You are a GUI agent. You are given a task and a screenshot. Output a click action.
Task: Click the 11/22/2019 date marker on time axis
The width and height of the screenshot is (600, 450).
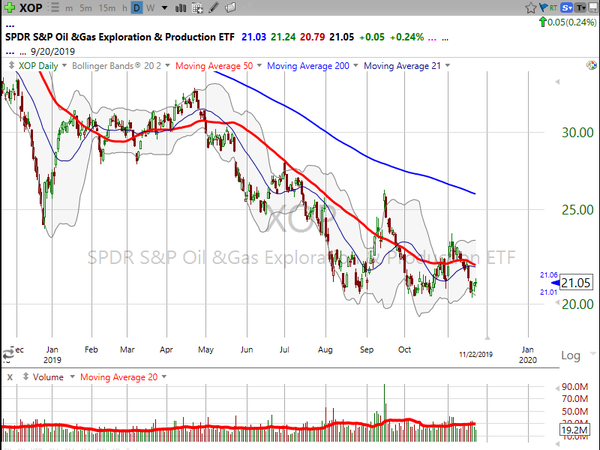click(x=476, y=355)
